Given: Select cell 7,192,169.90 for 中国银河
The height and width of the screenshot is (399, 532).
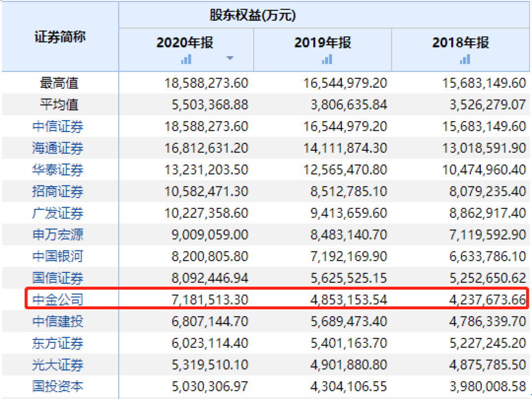Looking at the screenshot, I should pos(349,257).
